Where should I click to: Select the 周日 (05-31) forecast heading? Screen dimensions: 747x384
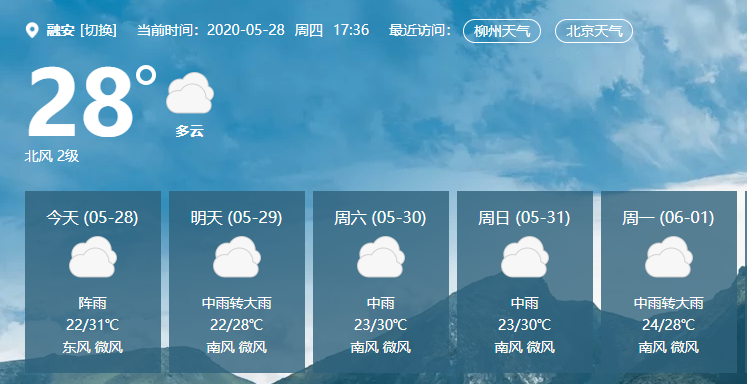coord(525,218)
